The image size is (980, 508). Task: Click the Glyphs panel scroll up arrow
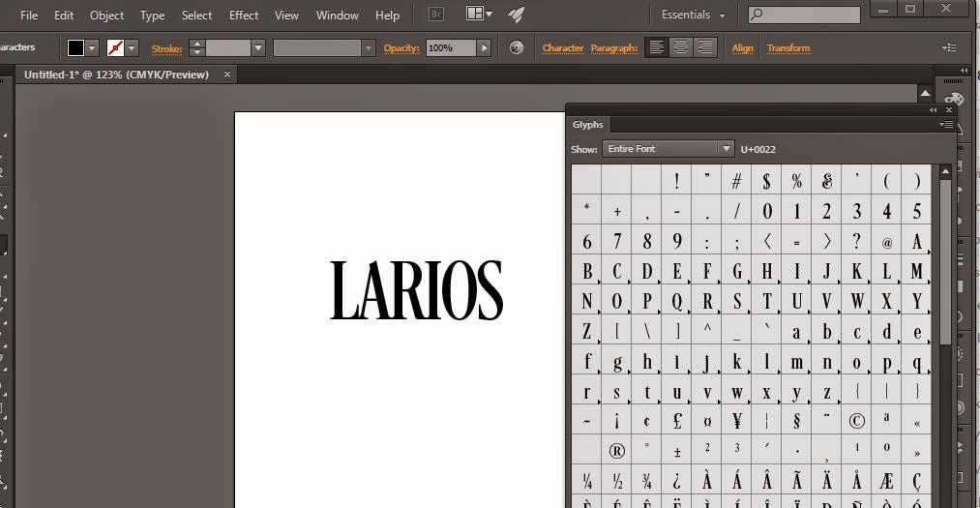[945, 171]
